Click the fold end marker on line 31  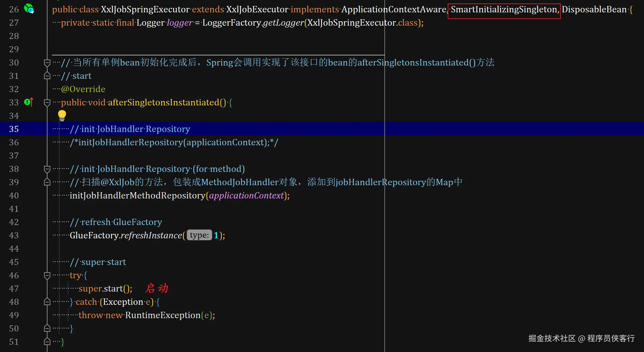click(x=47, y=76)
